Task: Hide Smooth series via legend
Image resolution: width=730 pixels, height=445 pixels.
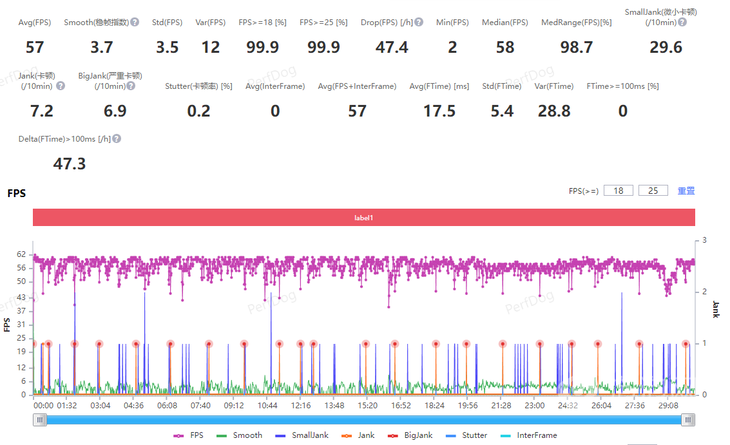Action: (240, 435)
